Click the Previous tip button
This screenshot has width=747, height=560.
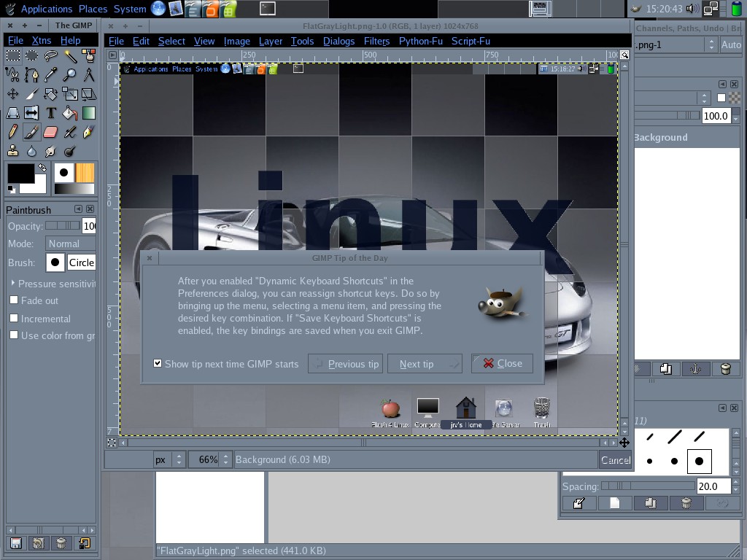[345, 364]
